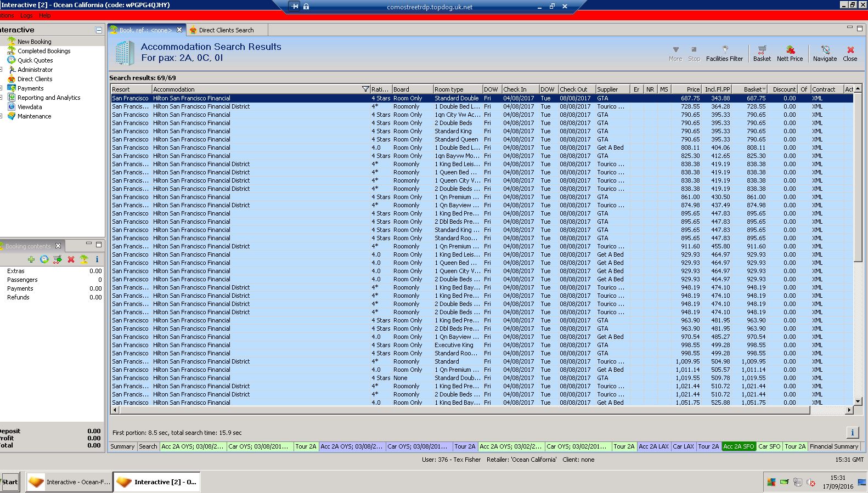The image size is (868, 493).
Task: Add item with green plus icon
Action: 31,259
